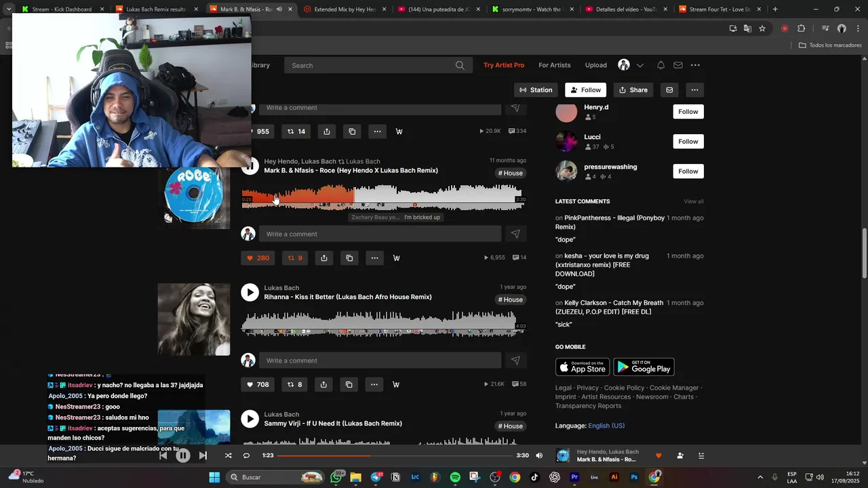
Task: Follow pressurewashing
Action: tap(688, 171)
